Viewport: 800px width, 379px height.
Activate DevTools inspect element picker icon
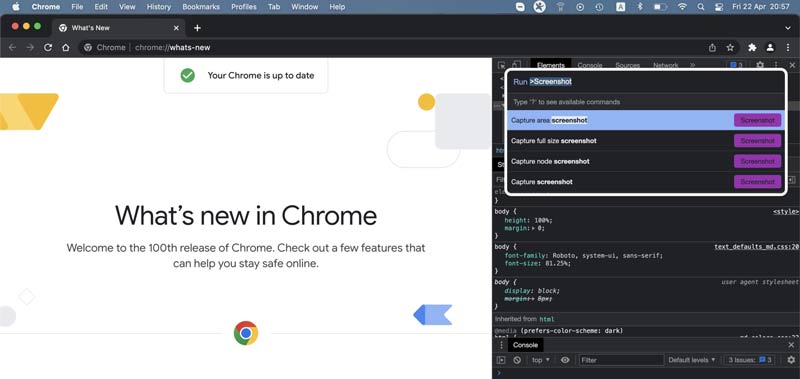(x=502, y=65)
